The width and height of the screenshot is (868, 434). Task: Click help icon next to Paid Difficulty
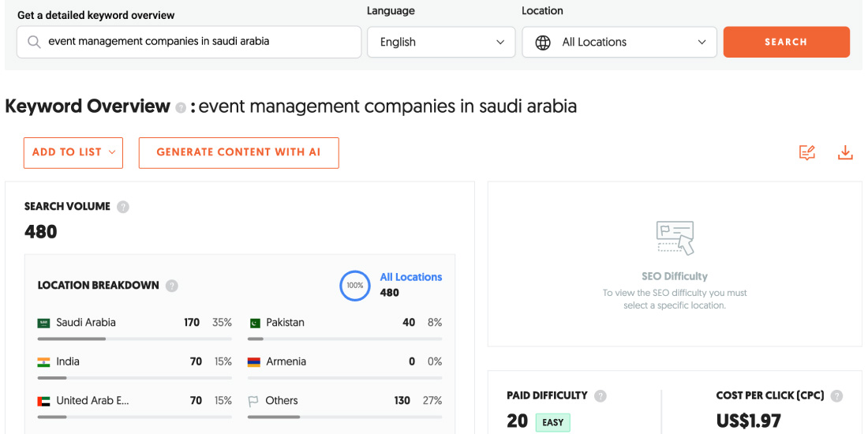600,396
